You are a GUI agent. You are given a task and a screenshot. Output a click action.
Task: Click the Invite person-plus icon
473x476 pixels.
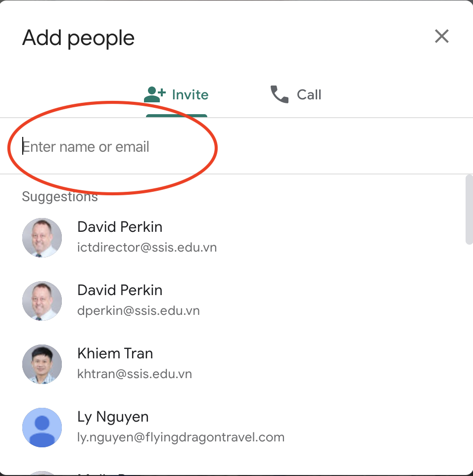155,94
